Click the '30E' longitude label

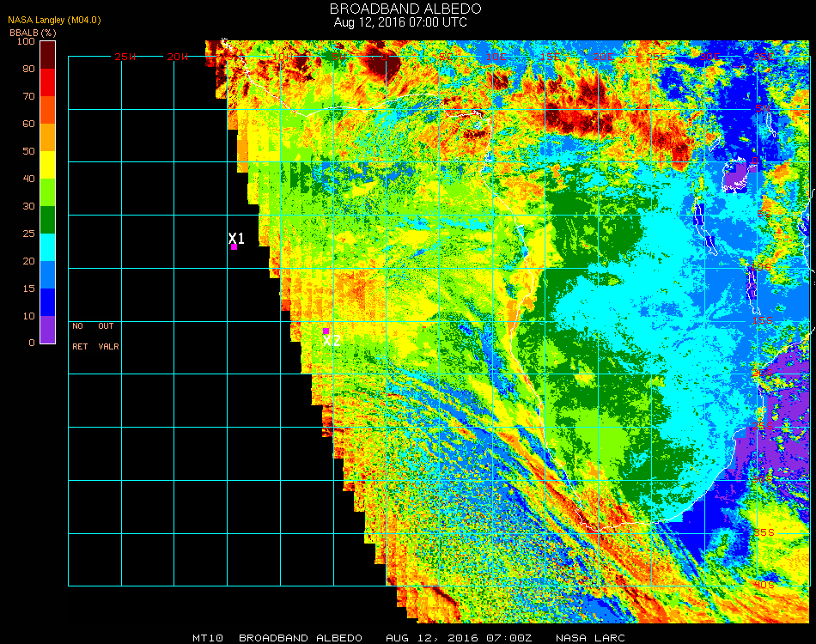(x=709, y=57)
